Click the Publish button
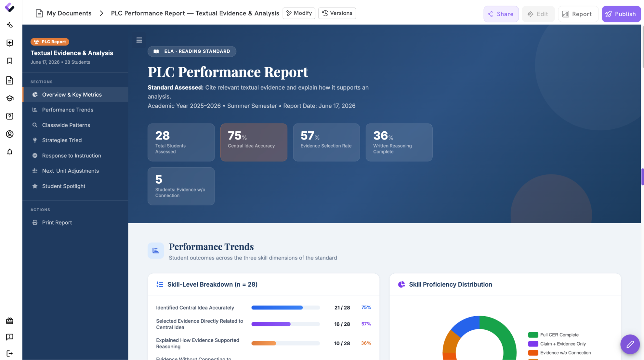Screen dimensions: 644x360 pos(621,14)
